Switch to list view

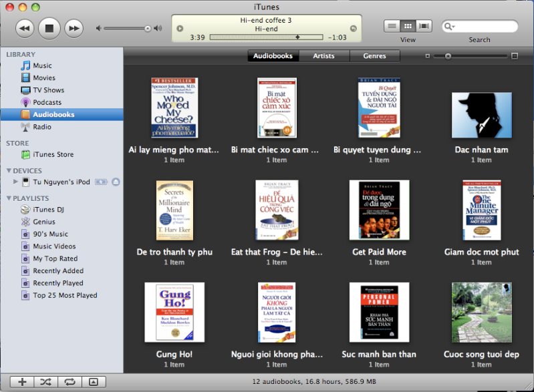pyautogui.click(x=392, y=26)
